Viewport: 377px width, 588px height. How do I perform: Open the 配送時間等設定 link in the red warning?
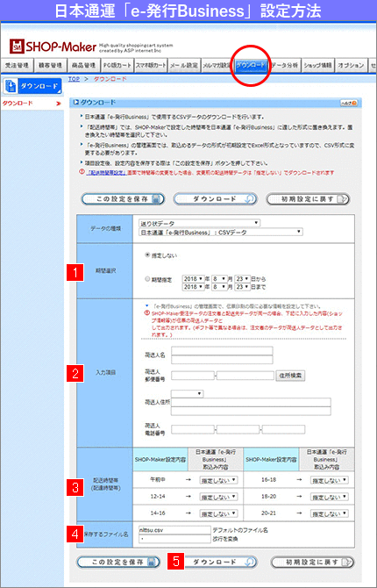[x=106, y=173]
